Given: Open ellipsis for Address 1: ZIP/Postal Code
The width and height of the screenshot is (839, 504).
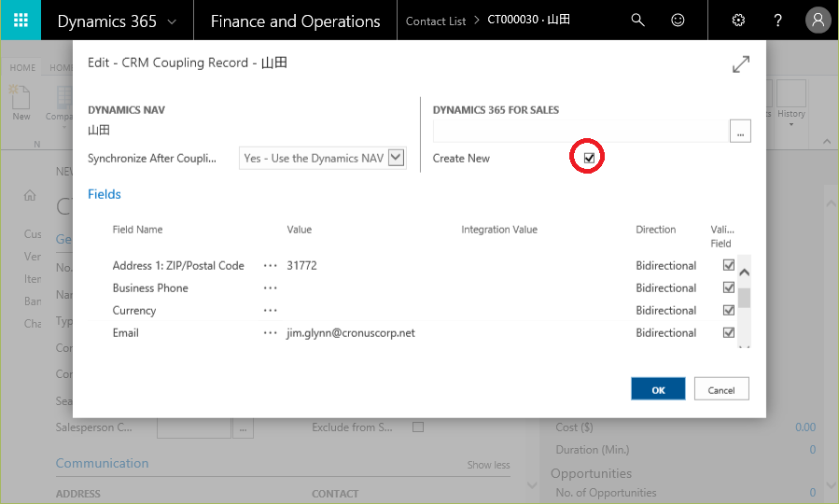Looking at the screenshot, I should (271, 266).
